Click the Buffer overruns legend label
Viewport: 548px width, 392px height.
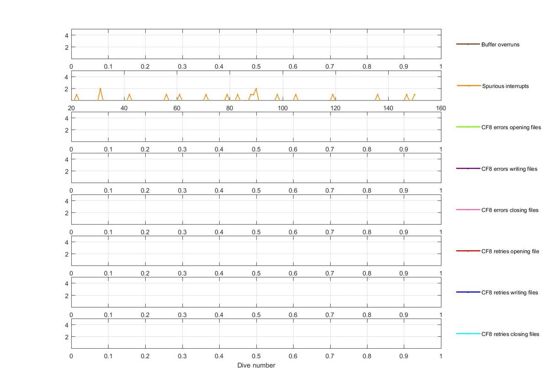tap(500, 45)
